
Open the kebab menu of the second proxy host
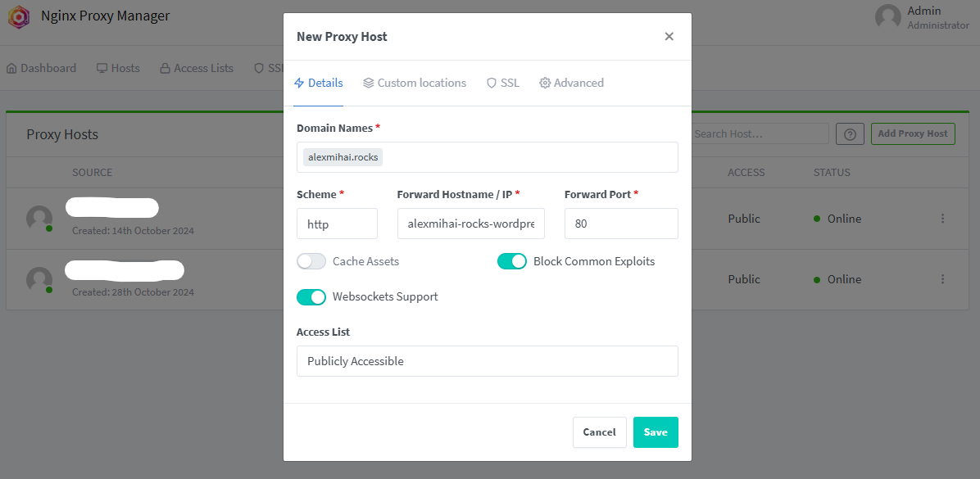tap(942, 279)
